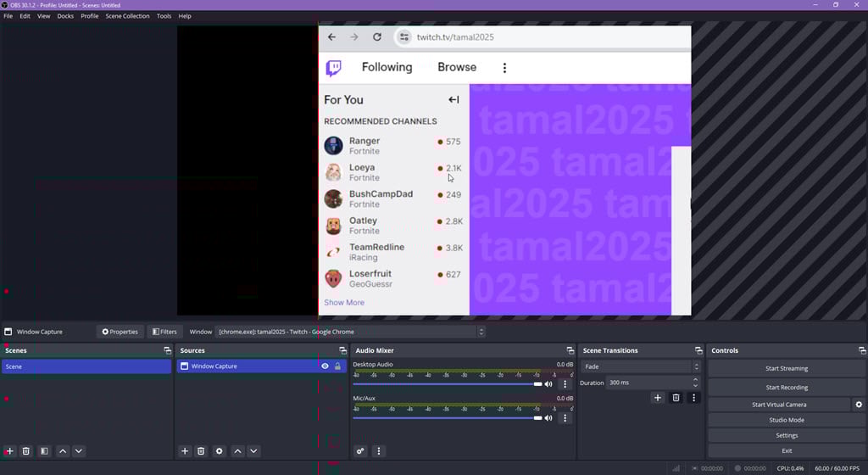Delete selected source with trash icon
868x475 pixels.
pos(201,451)
